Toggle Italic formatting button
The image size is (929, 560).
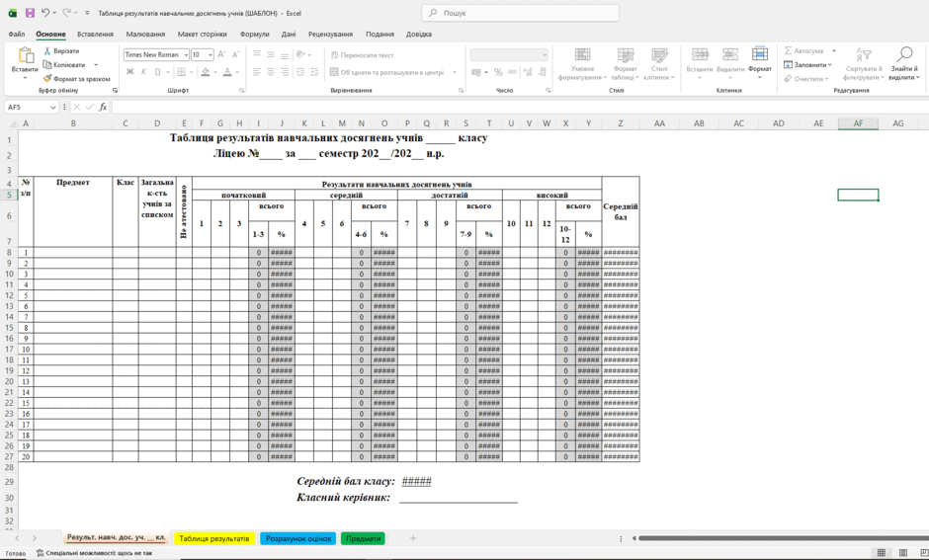(143, 72)
